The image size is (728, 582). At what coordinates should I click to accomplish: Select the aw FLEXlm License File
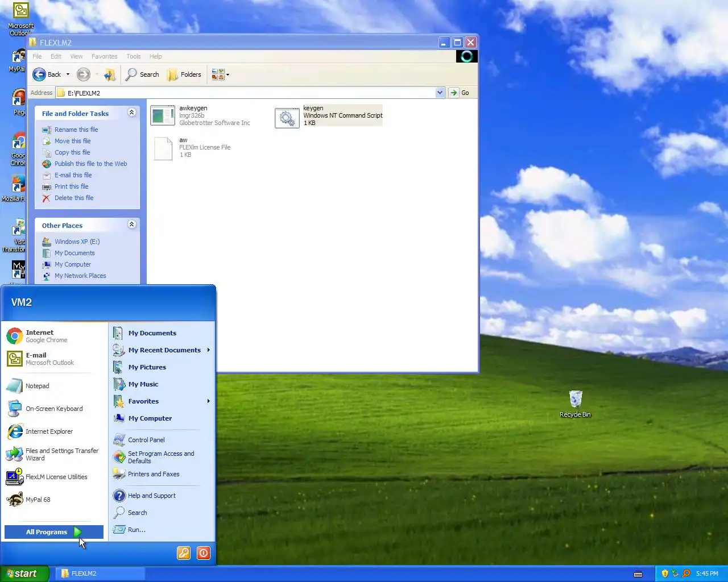coord(191,148)
